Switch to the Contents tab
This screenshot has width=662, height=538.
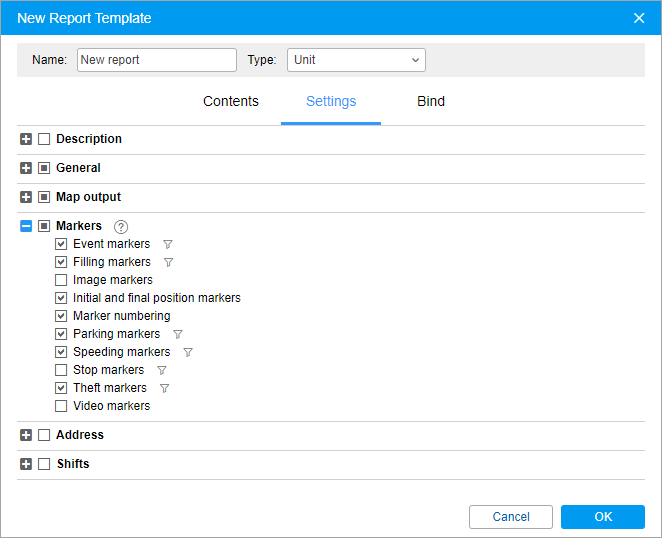pos(231,101)
